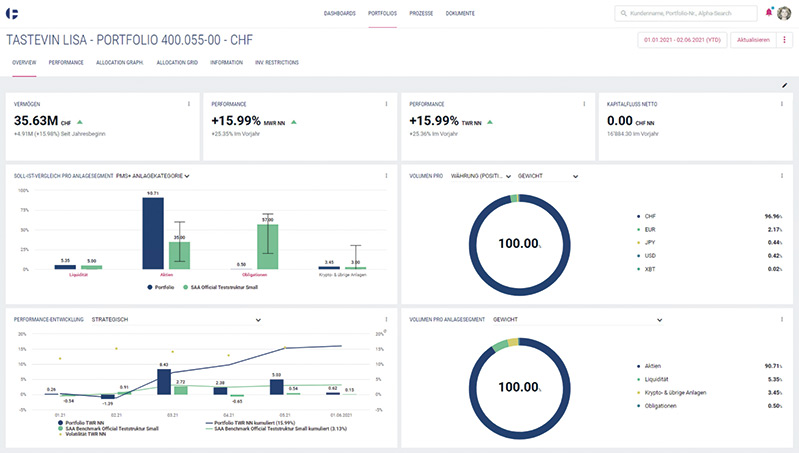The image size is (799, 453).
Task: Open three-dot menu on Kapitalfluss Netto card
Action: click(x=782, y=104)
